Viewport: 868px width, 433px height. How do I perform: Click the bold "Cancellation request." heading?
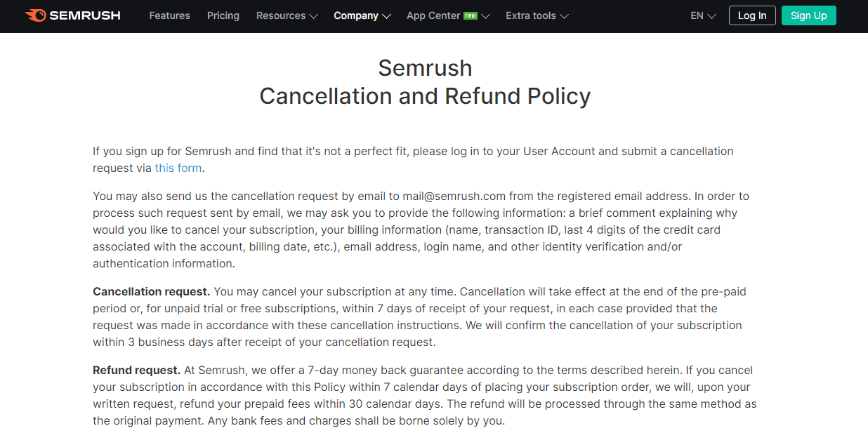click(152, 292)
